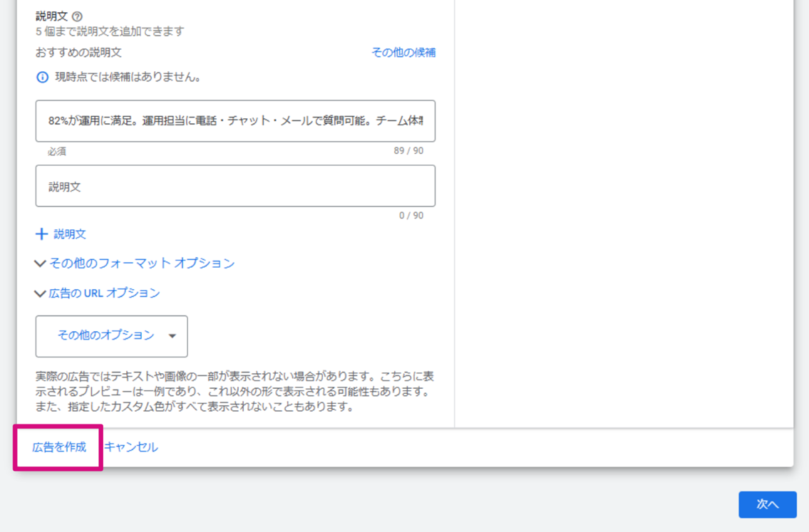
Task: Focus the first description field starting with 82%
Action: pyautogui.click(x=235, y=121)
